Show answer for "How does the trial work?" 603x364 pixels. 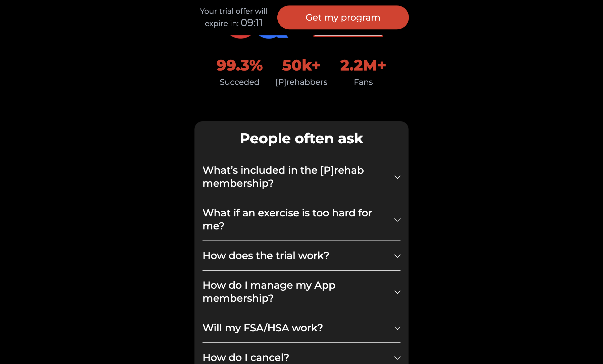pyautogui.click(x=301, y=256)
